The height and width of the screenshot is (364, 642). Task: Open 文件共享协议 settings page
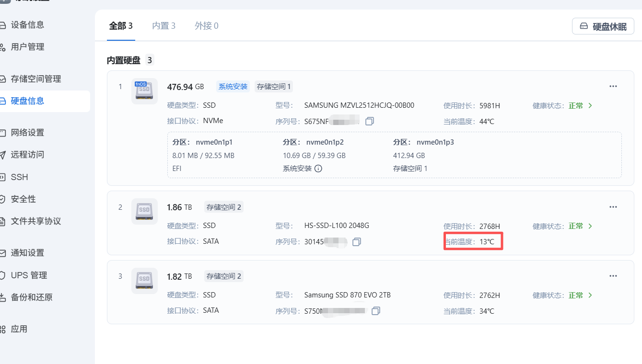(x=36, y=221)
